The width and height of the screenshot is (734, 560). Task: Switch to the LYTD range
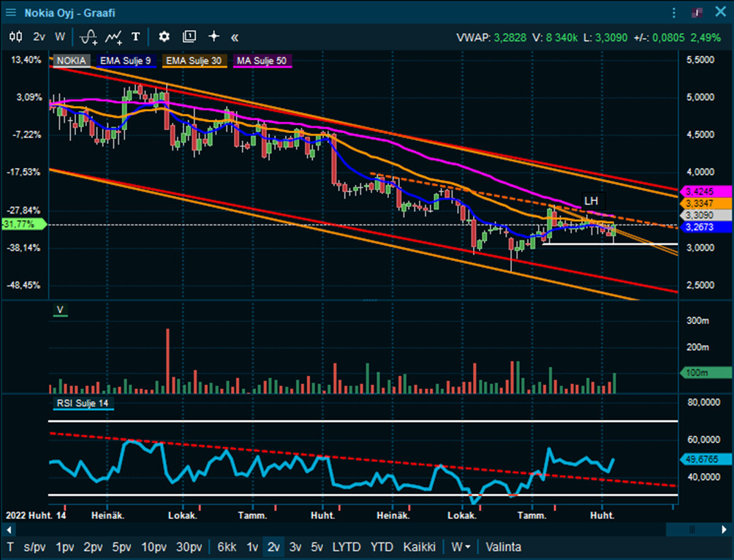point(347,547)
